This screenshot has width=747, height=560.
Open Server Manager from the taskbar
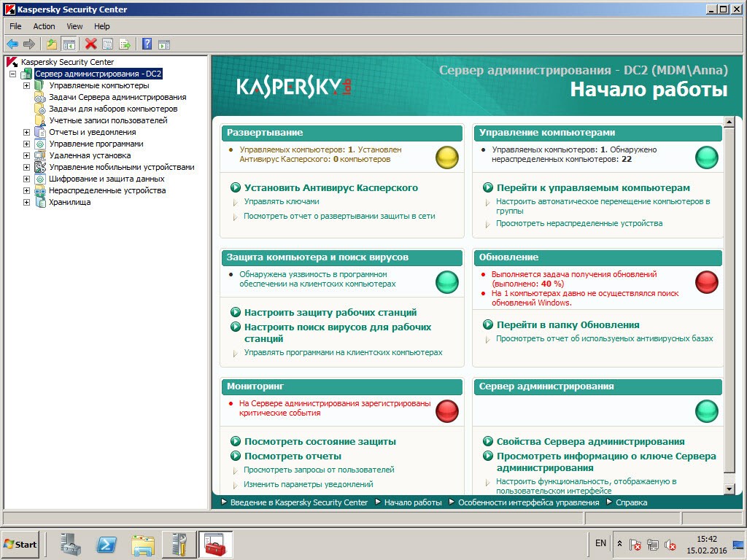(71, 544)
